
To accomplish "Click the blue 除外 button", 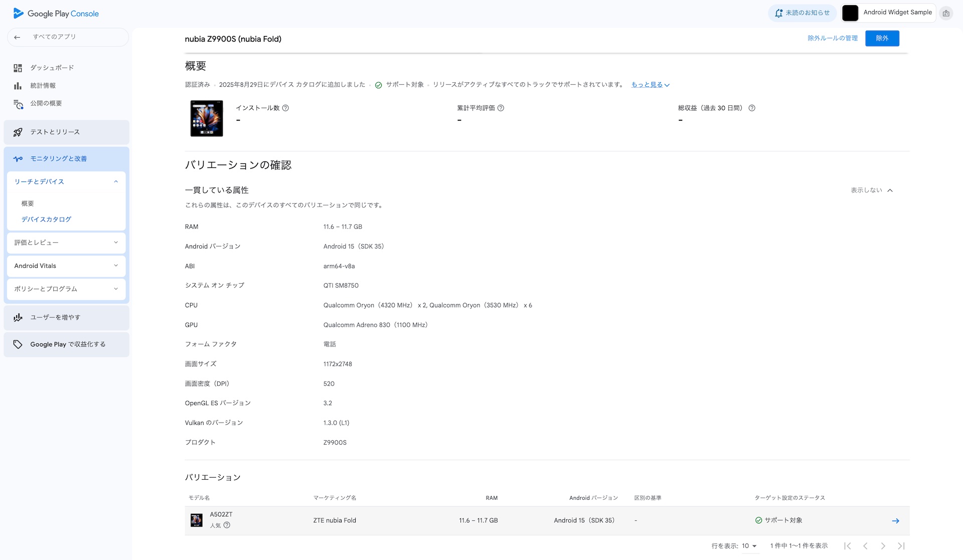I will pyautogui.click(x=882, y=38).
